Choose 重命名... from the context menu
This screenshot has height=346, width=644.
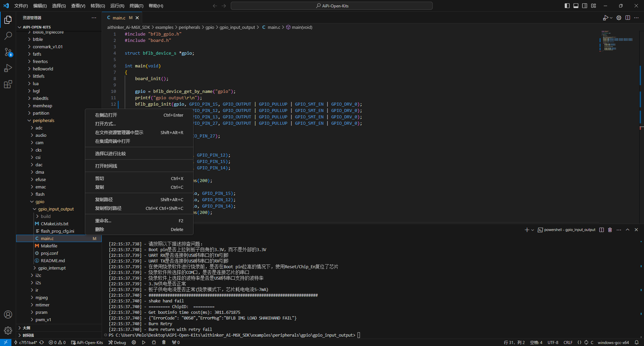(139, 221)
